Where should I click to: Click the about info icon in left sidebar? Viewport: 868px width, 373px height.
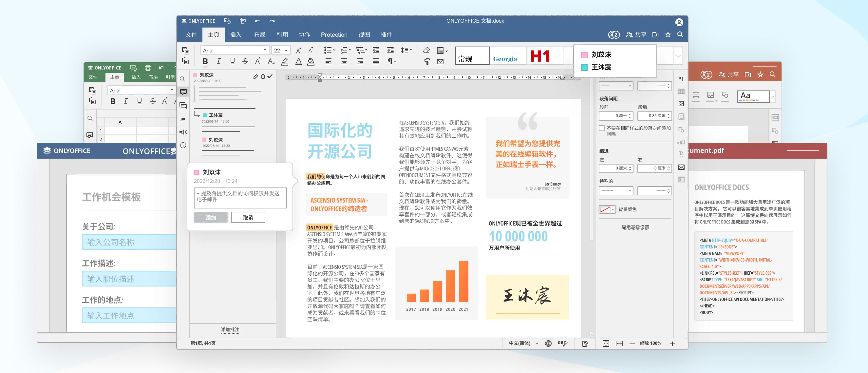[x=183, y=145]
